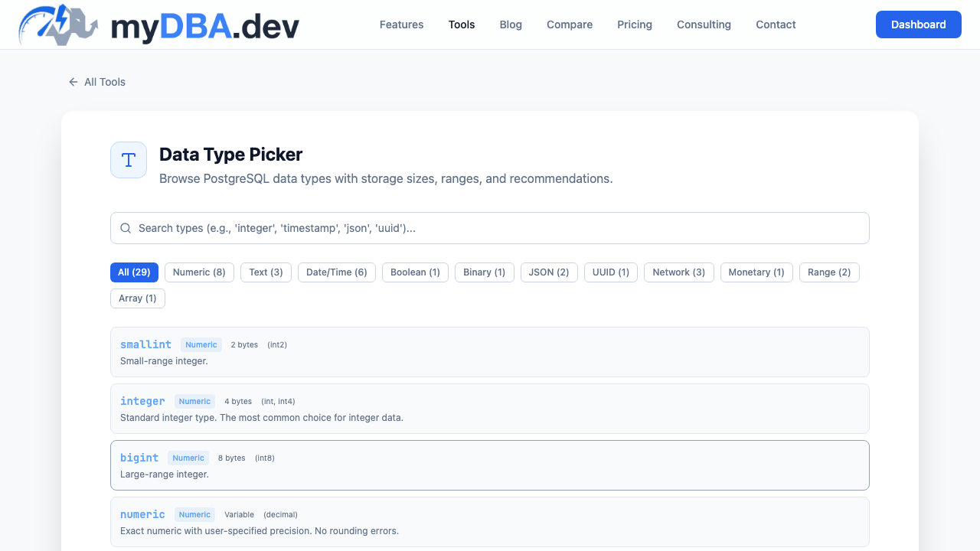This screenshot has width=980, height=551.
Task: Click the '(int8)' alias text
Action: [265, 458]
